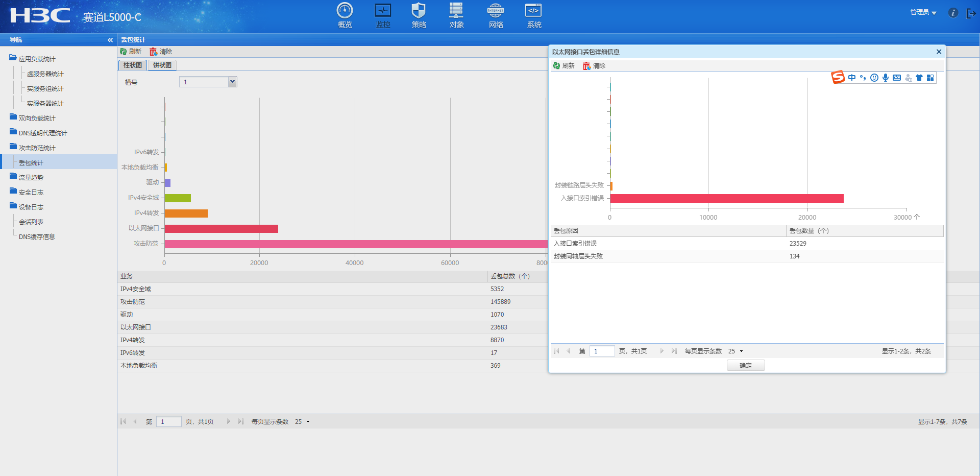Change main page size dropdown 25
This screenshot has width=980, height=476.
[302, 422]
